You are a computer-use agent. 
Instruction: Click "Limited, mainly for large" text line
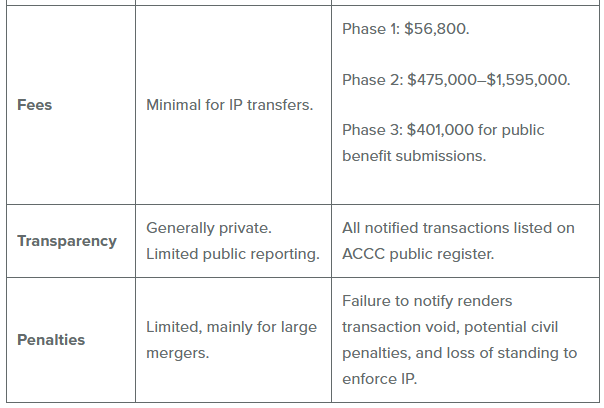pos(231,327)
